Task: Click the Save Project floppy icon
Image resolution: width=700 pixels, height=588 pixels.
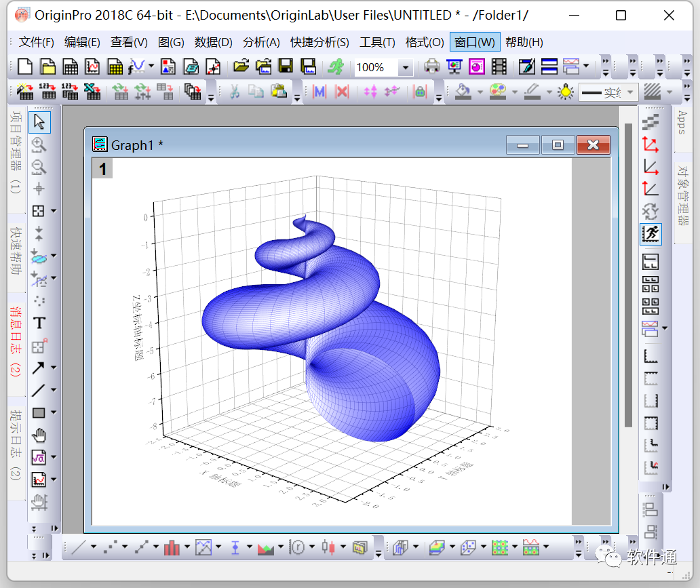Action: pos(286,67)
